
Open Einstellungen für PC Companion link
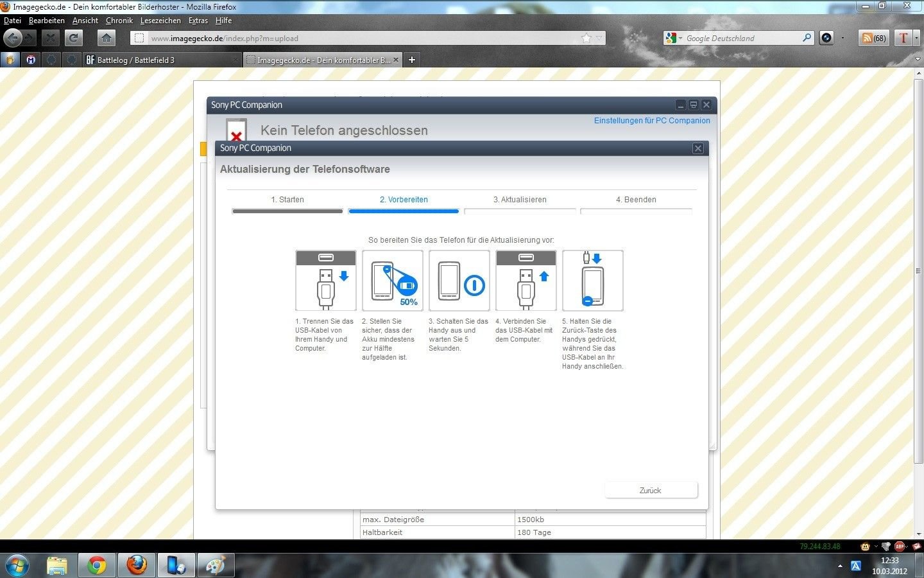652,120
